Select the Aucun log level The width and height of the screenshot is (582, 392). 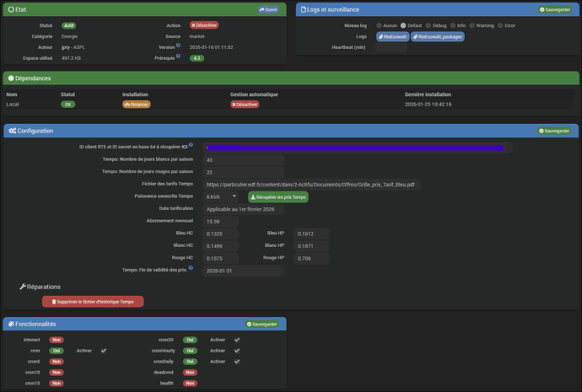coord(379,25)
